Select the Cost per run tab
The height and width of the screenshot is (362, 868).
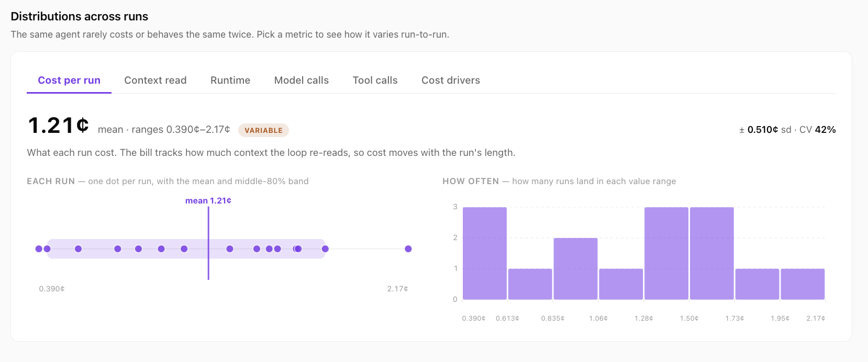(69, 80)
